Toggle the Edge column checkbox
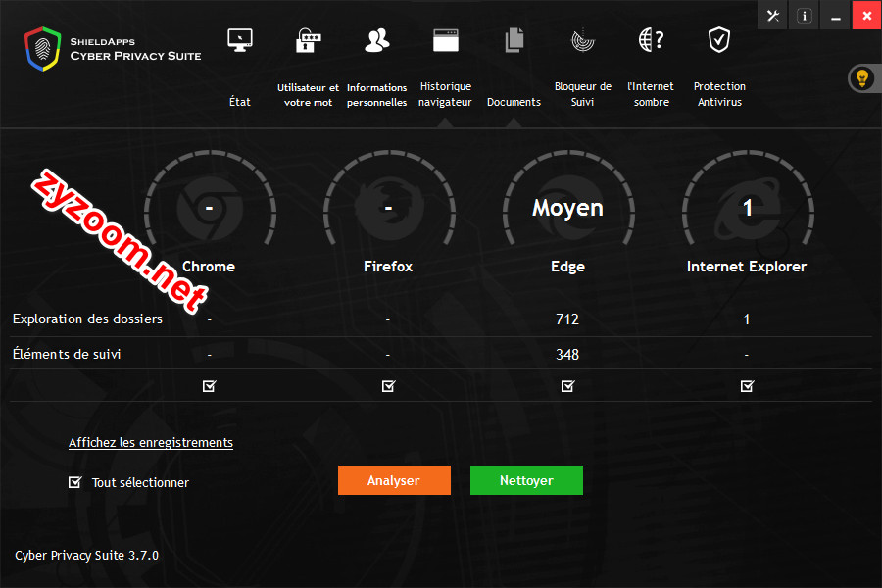 [x=568, y=386]
